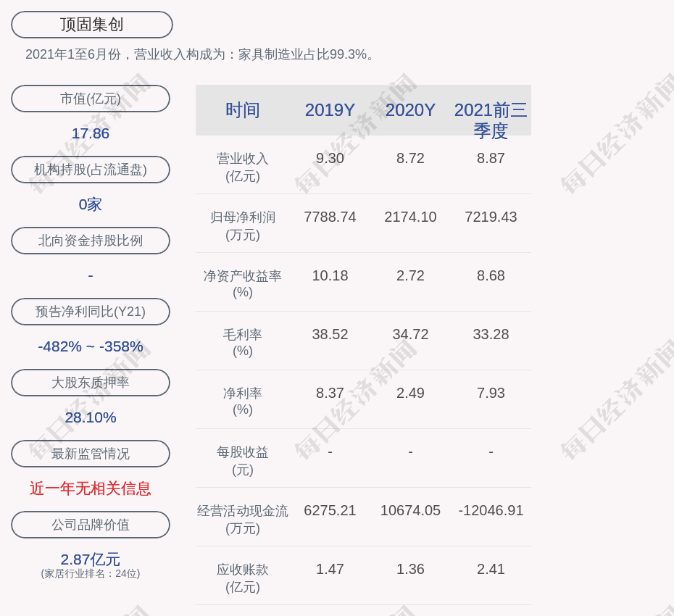Click the 经营活动现金流(万元) row label
The width and height of the screenshot is (674, 616).
click(x=243, y=520)
